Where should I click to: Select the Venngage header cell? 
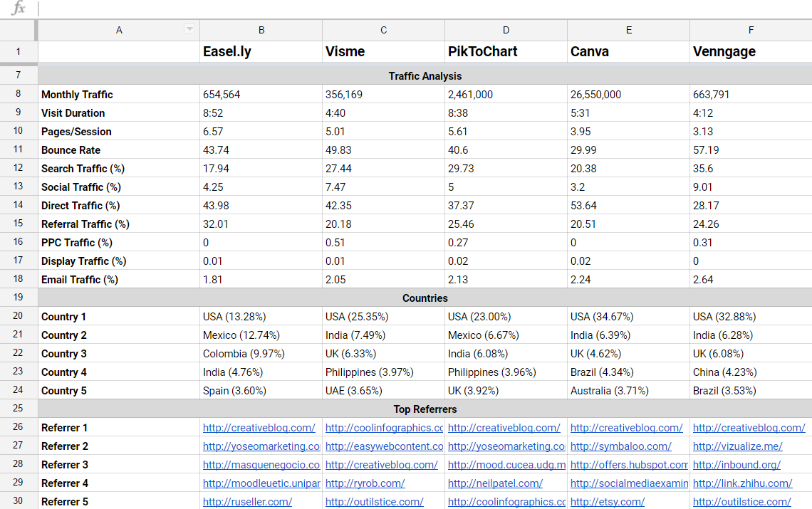(x=751, y=52)
